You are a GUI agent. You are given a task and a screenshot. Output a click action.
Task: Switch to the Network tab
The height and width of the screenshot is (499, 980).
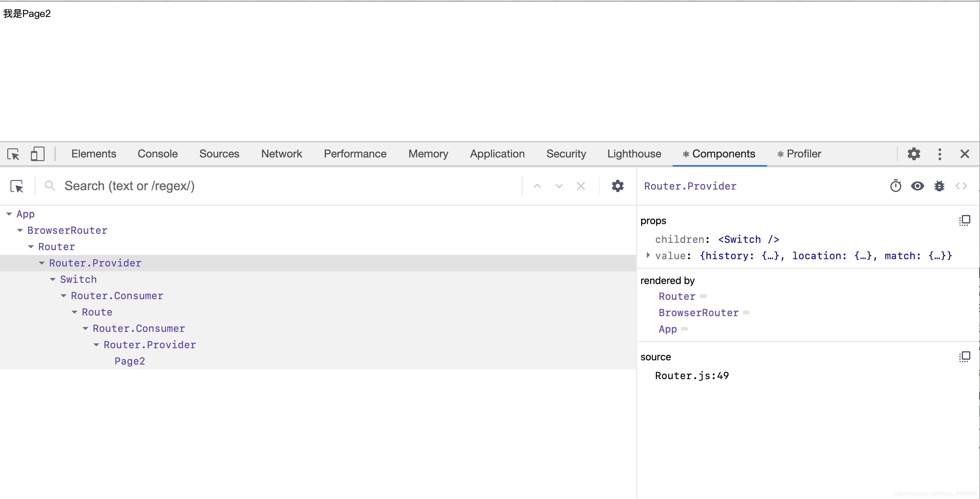pos(282,154)
